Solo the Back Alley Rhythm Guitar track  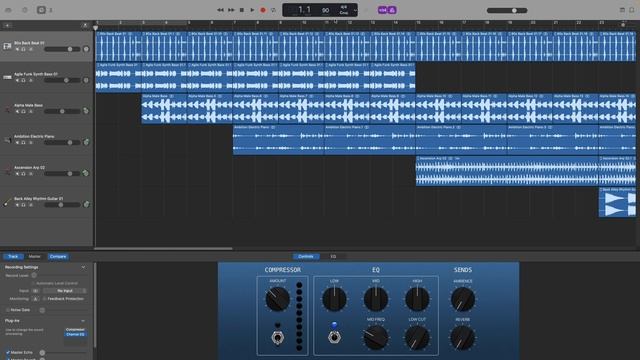(23, 205)
